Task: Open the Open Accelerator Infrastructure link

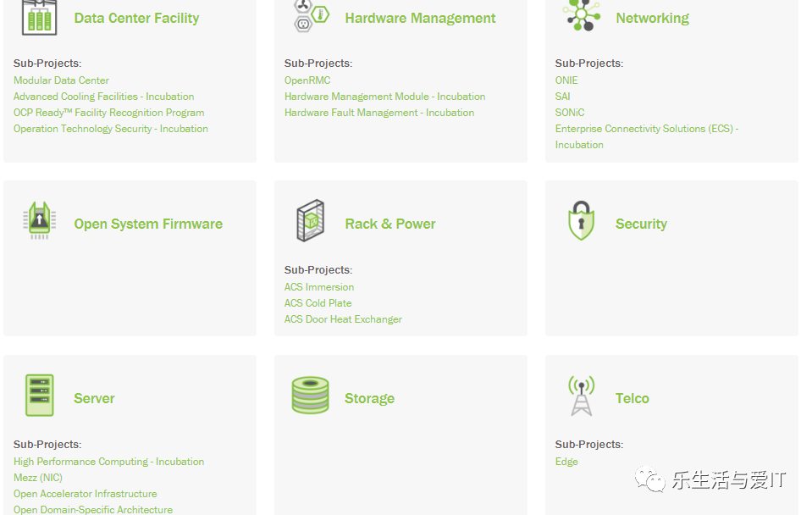Action: 85,494
